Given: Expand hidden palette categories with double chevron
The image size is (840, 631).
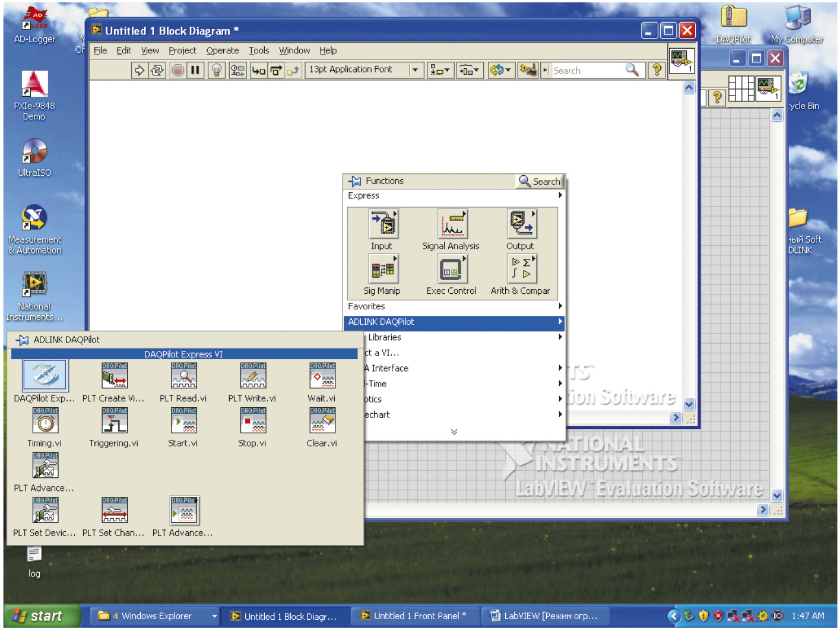Looking at the screenshot, I should (454, 432).
